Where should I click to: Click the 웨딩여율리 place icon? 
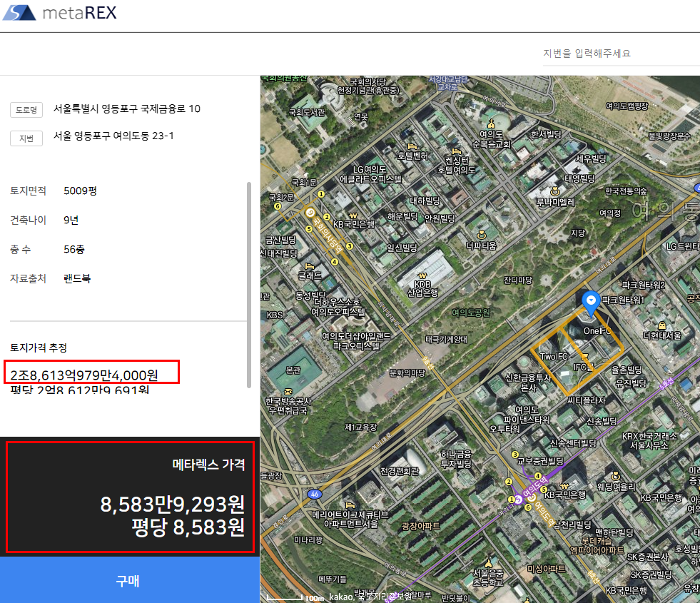(616, 476)
